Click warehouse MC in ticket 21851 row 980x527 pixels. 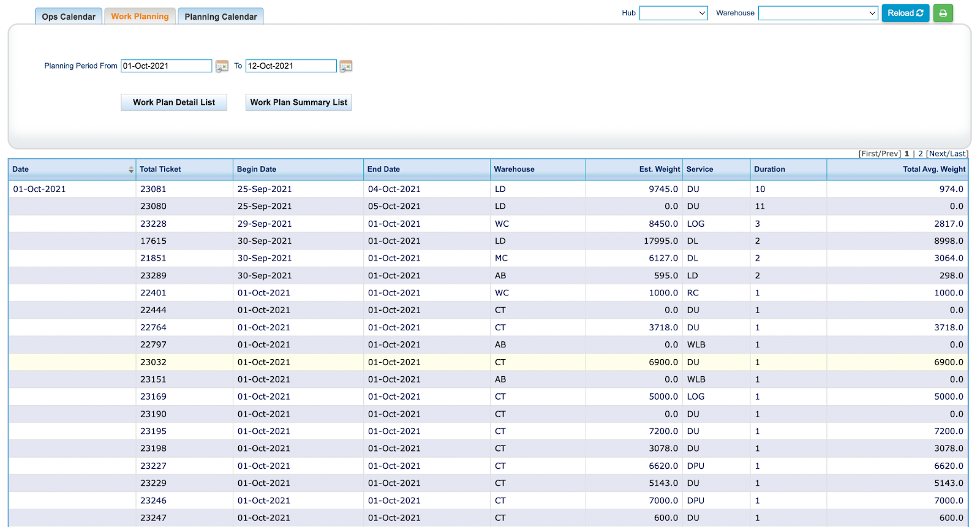point(501,259)
